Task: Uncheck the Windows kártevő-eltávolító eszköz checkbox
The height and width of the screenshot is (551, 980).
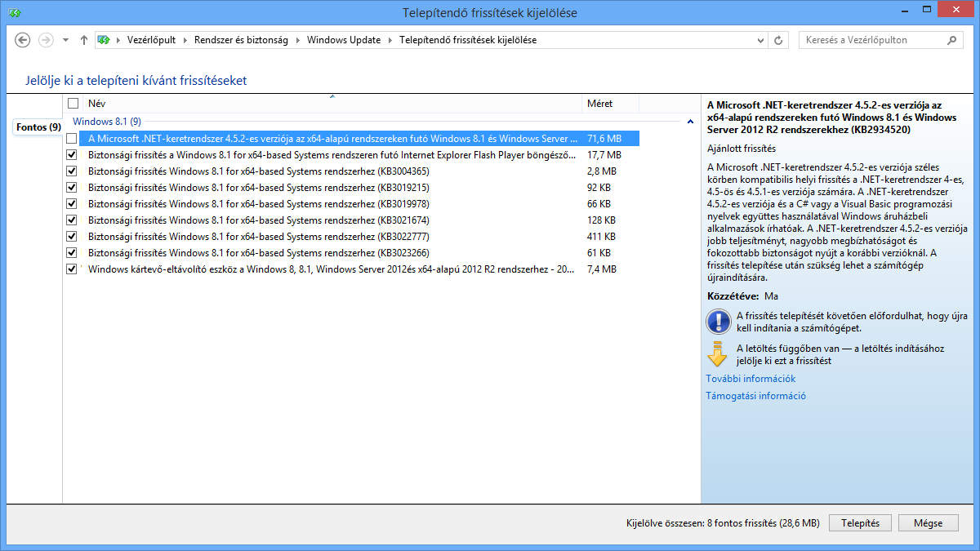Action: coord(72,269)
